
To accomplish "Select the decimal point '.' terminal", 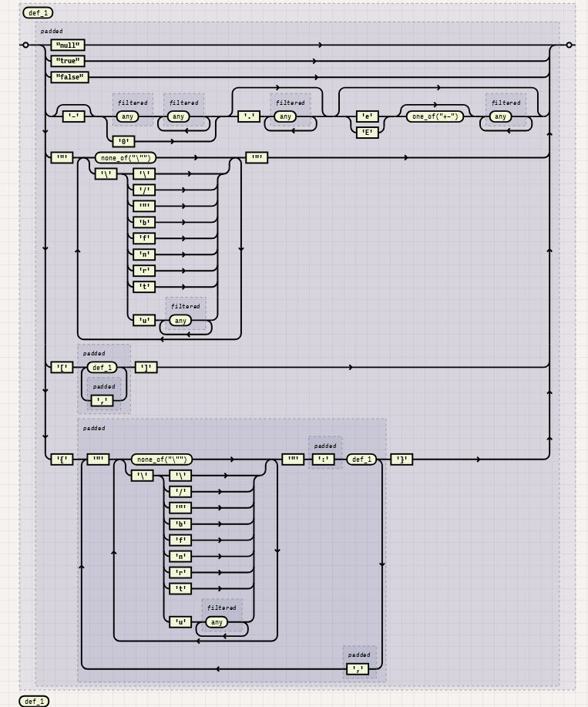I will (x=249, y=116).
